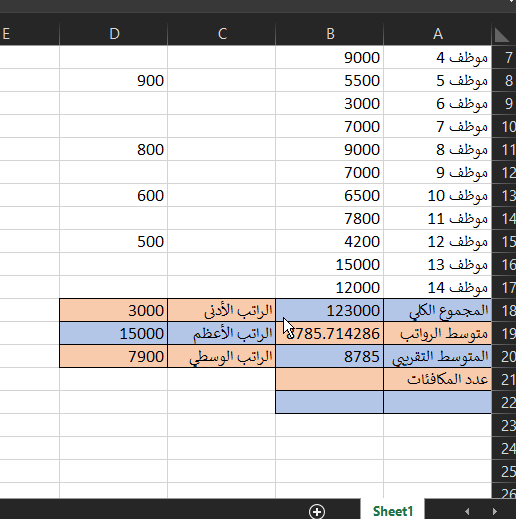Click the الراتب الأدنى label cell
This screenshot has height=519, width=516.
[222, 310]
